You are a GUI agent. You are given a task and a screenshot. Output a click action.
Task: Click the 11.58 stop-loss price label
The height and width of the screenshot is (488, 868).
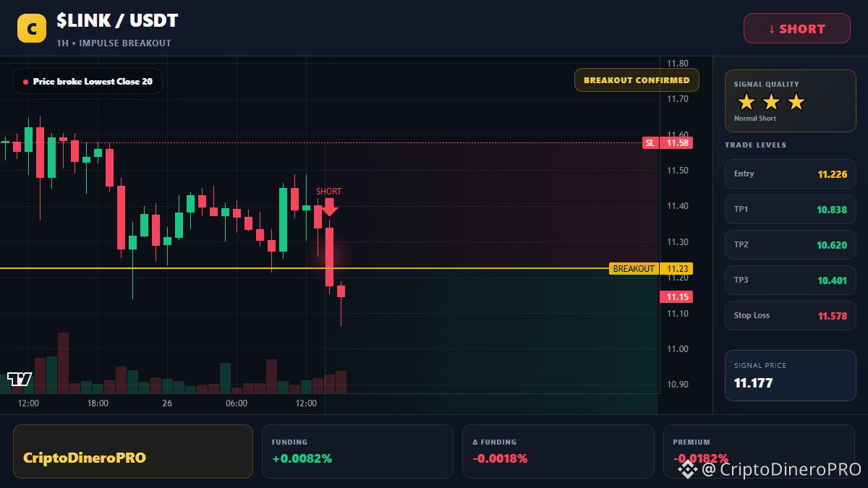676,143
